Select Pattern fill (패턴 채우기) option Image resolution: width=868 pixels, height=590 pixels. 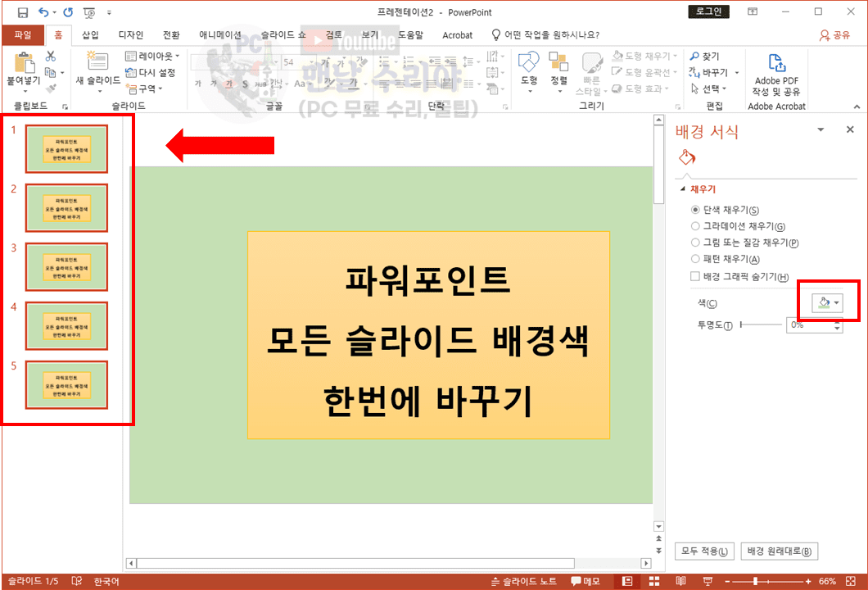tap(726, 259)
